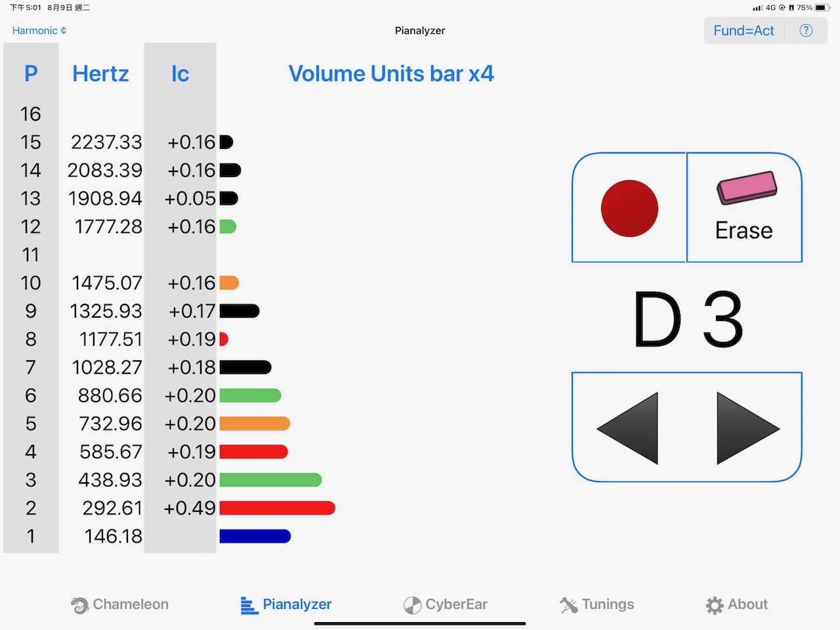Image resolution: width=840 pixels, height=630 pixels.
Task: Switch the Harmonic ¢ display mode
Action: pyautogui.click(x=39, y=31)
